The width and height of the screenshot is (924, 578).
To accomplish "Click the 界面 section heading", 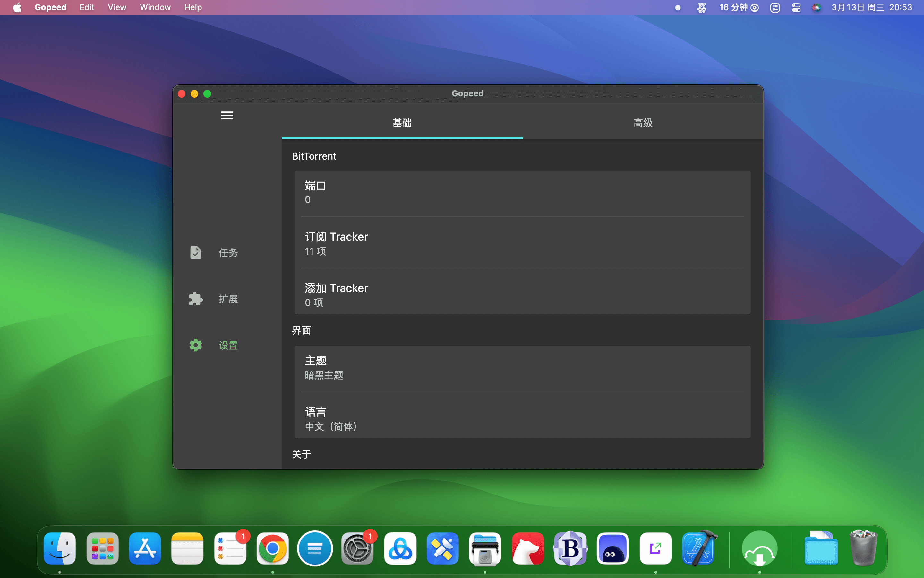I will click(301, 330).
